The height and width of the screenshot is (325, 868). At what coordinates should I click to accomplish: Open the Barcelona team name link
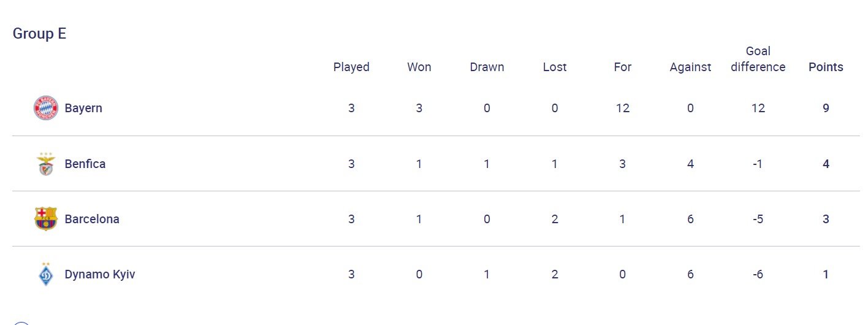92,219
